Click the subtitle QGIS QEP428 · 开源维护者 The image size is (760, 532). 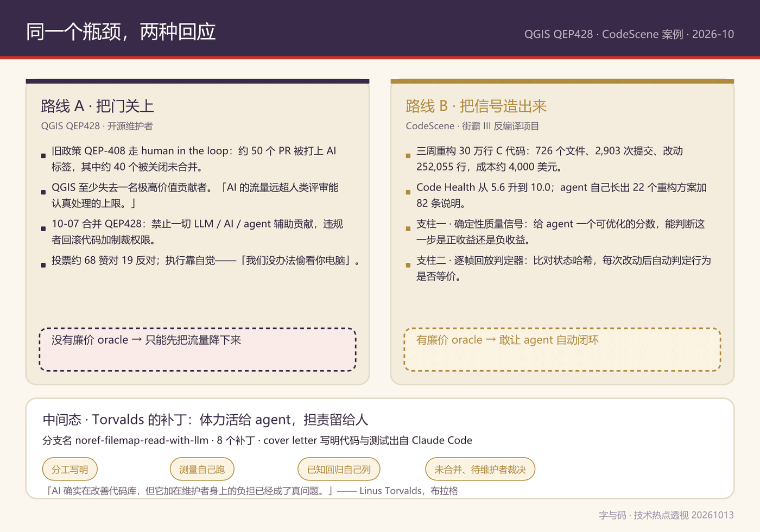[97, 126]
